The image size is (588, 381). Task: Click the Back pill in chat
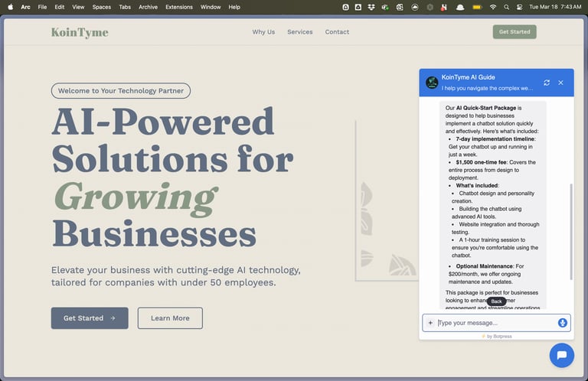[x=496, y=301]
